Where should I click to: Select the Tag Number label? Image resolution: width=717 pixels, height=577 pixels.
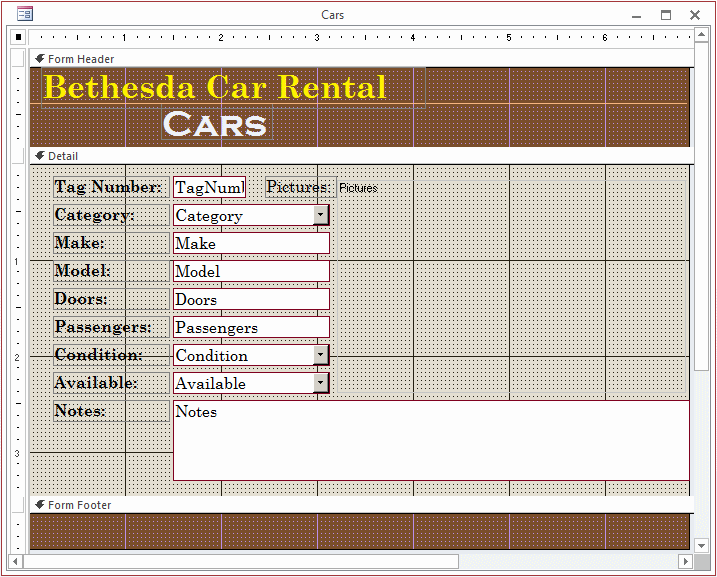pyautogui.click(x=112, y=187)
